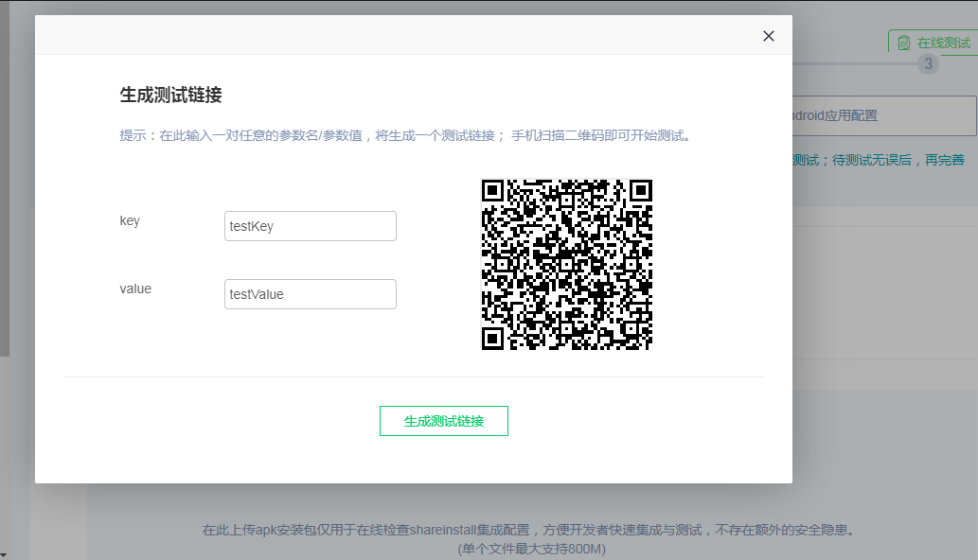Click the X icon to close the dialog
The width and height of the screenshot is (978, 560).
[768, 35]
